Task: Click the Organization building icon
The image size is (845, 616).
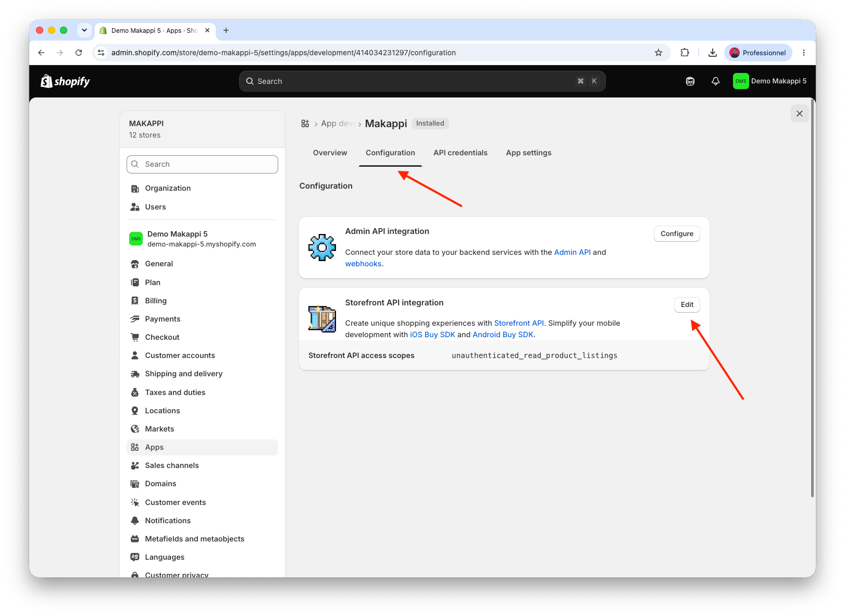Action: tap(135, 189)
